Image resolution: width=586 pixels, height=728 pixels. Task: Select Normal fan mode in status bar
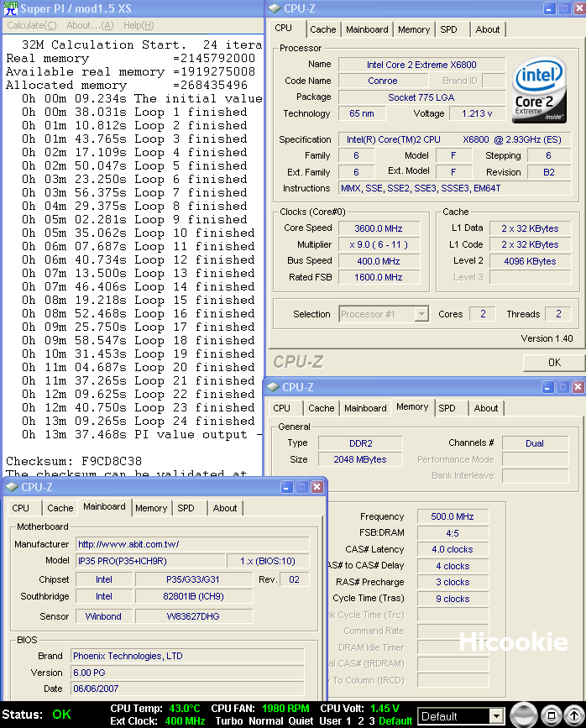point(265,721)
